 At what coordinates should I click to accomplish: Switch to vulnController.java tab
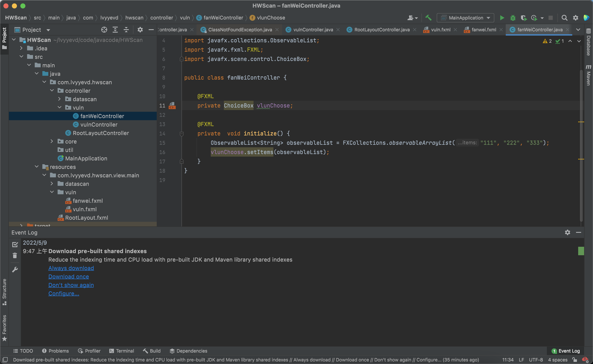click(x=313, y=30)
